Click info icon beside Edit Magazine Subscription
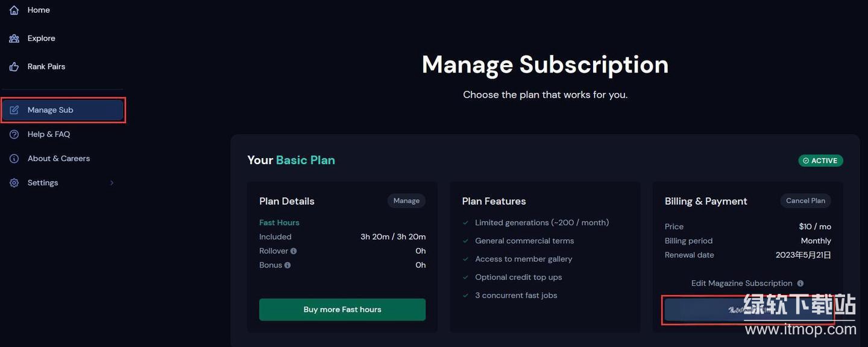868x347 pixels. coord(800,284)
